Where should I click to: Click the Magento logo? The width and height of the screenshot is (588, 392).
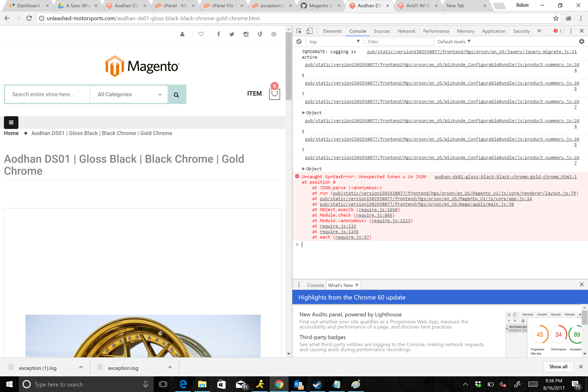pos(142,66)
